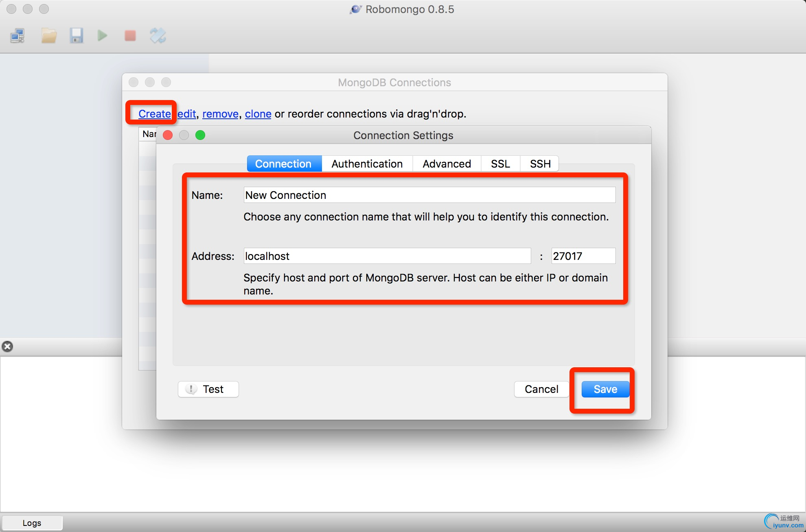This screenshot has height=532, width=806.
Task: Click the port field showing 27017
Action: [x=583, y=256]
